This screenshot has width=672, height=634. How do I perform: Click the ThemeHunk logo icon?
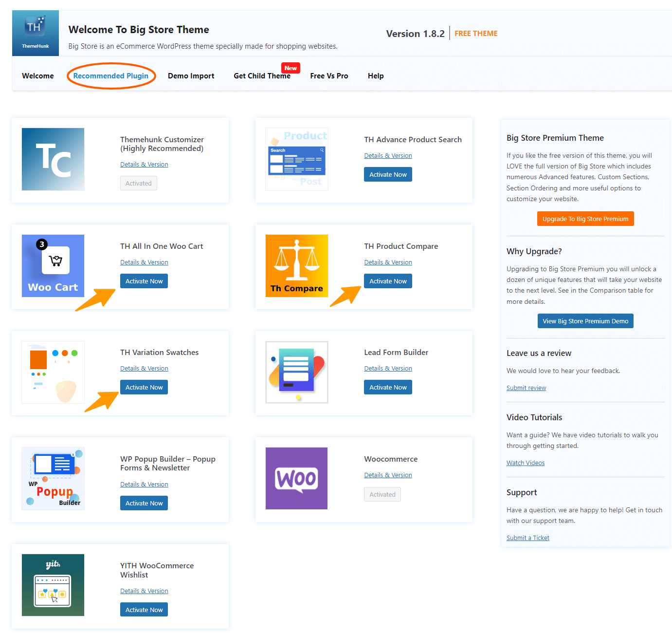pos(36,33)
